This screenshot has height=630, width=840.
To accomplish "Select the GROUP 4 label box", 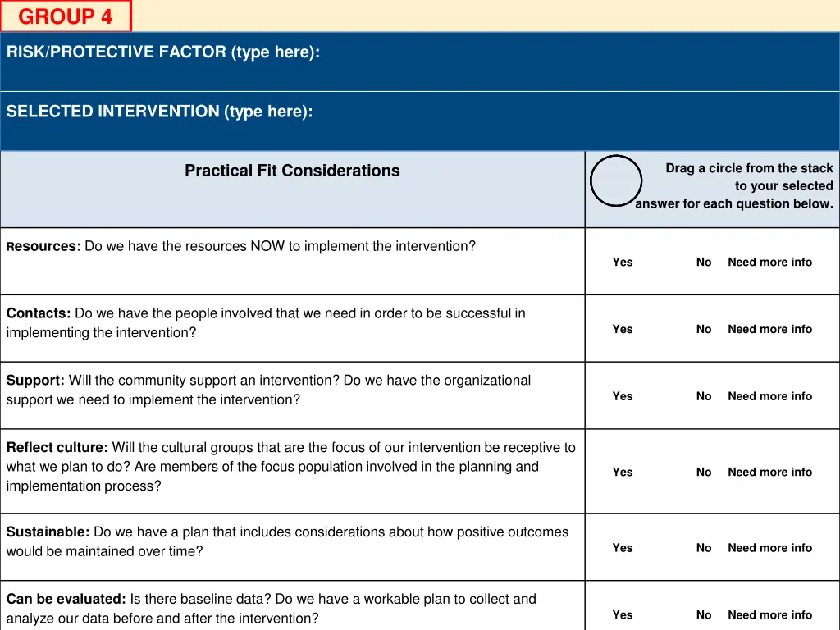I will [66, 16].
